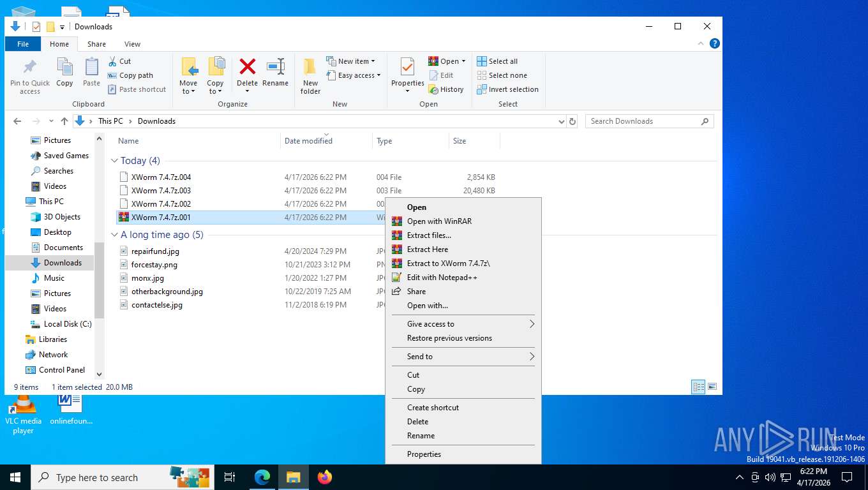The image size is (868, 490).
Task: Open Microsoft Edge from the taskbar
Action: tap(262, 477)
